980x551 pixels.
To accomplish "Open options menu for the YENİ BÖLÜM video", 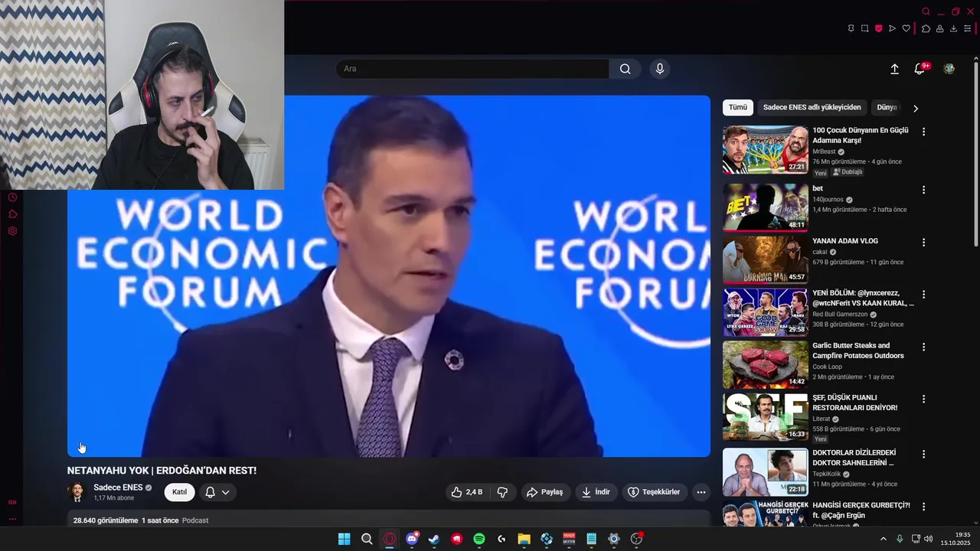I will pyautogui.click(x=923, y=295).
